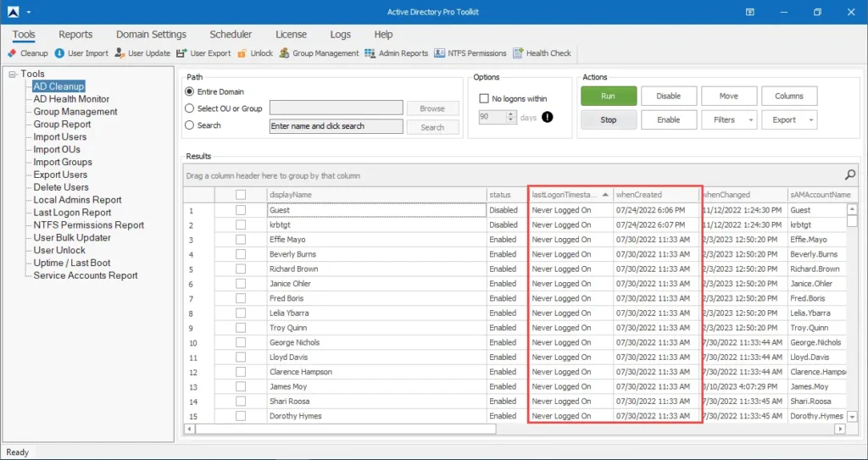Click the search name input field
868x460 pixels.
336,126
